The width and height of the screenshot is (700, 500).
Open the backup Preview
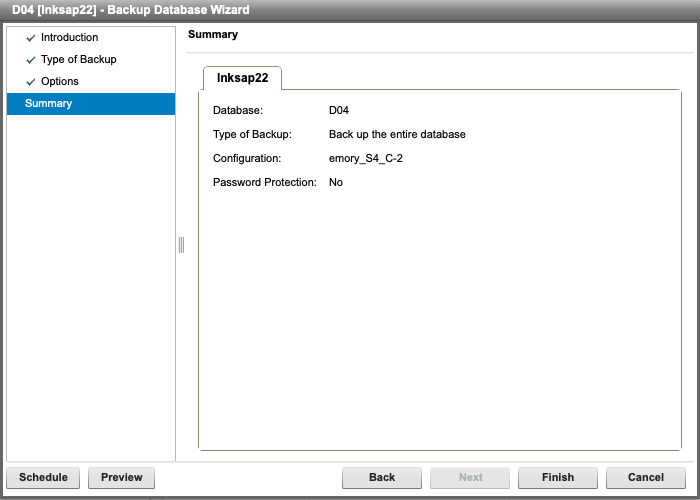[x=121, y=478]
